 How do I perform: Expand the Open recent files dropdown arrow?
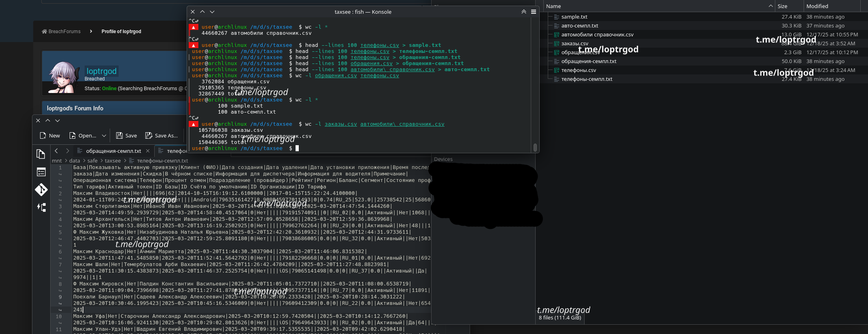[x=104, y=135]
